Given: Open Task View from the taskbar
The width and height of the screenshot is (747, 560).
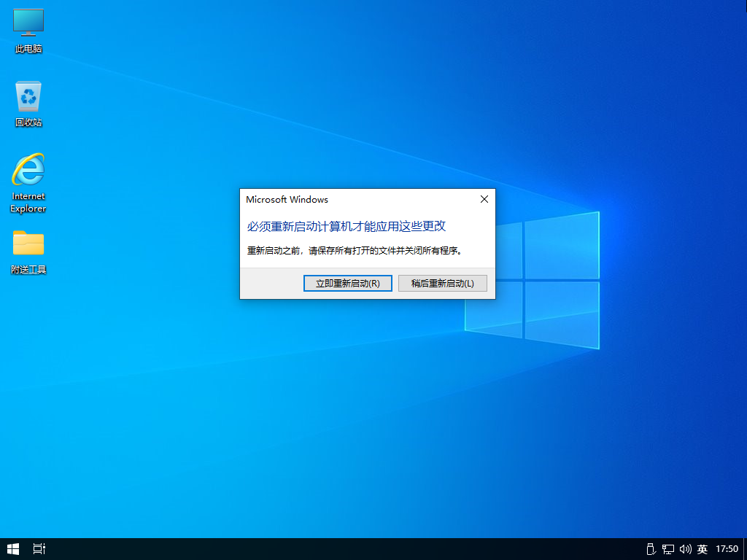Looking at the screenshot, I should 39,548.
